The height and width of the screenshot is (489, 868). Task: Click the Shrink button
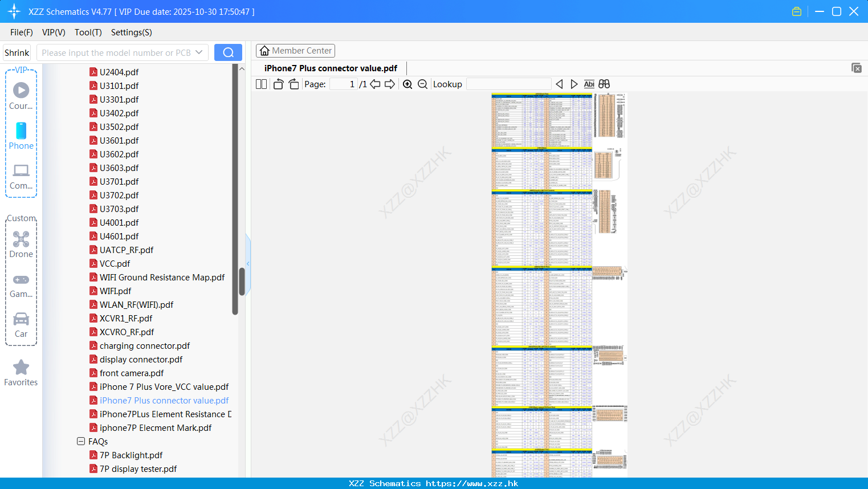17,52
